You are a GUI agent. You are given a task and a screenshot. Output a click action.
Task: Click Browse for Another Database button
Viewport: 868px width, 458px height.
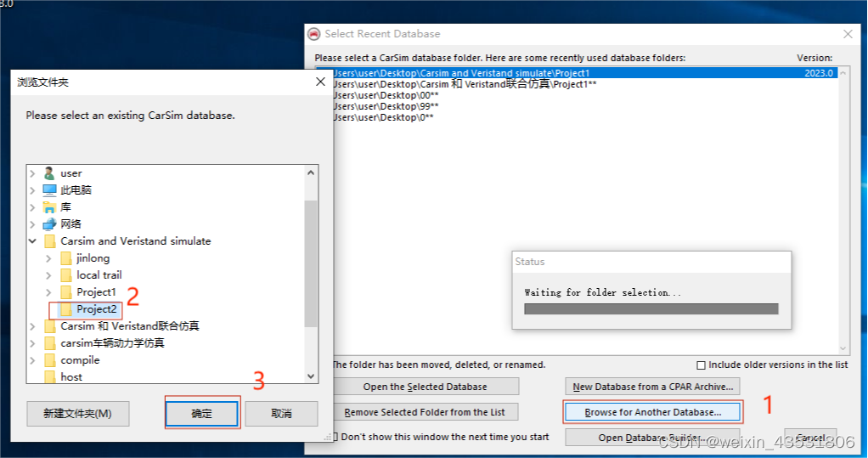[x=652, y=413]
